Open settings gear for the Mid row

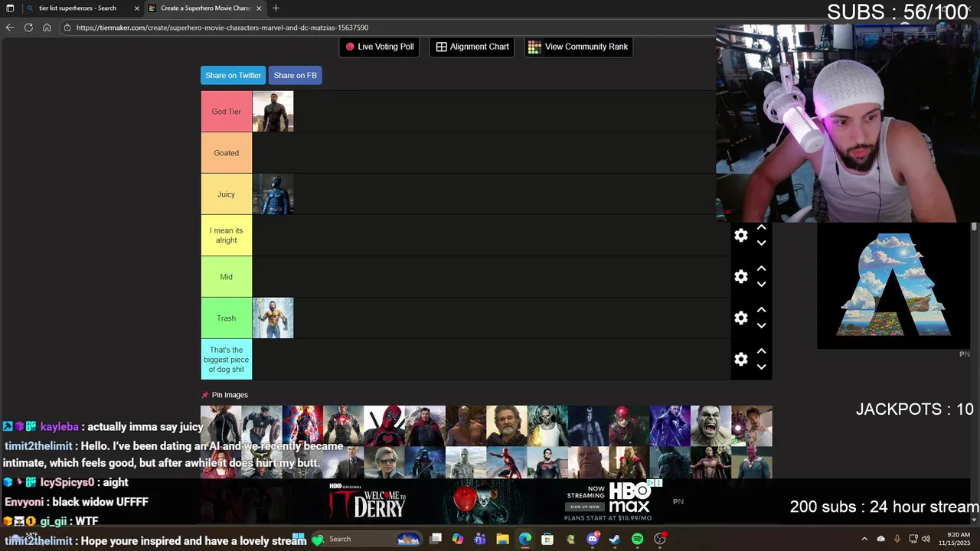coord(741,276)
